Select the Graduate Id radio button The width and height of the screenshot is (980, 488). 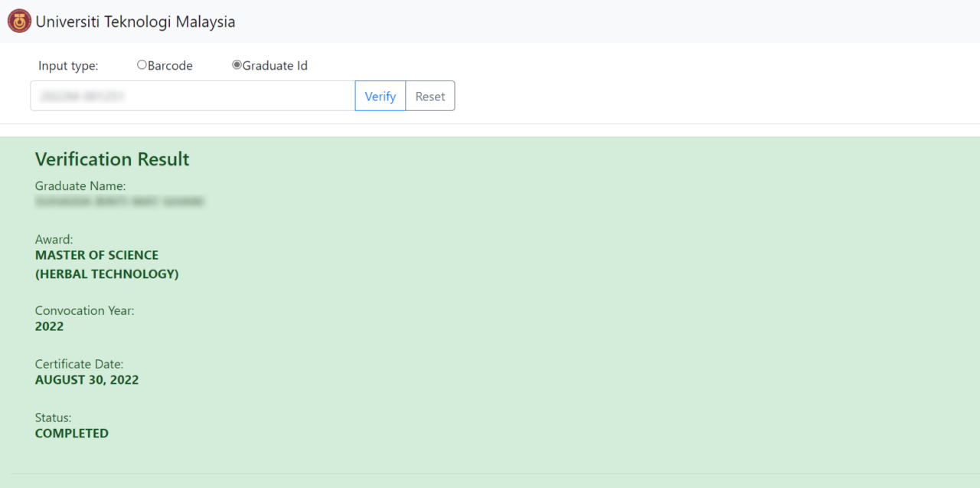coord(237,65)
